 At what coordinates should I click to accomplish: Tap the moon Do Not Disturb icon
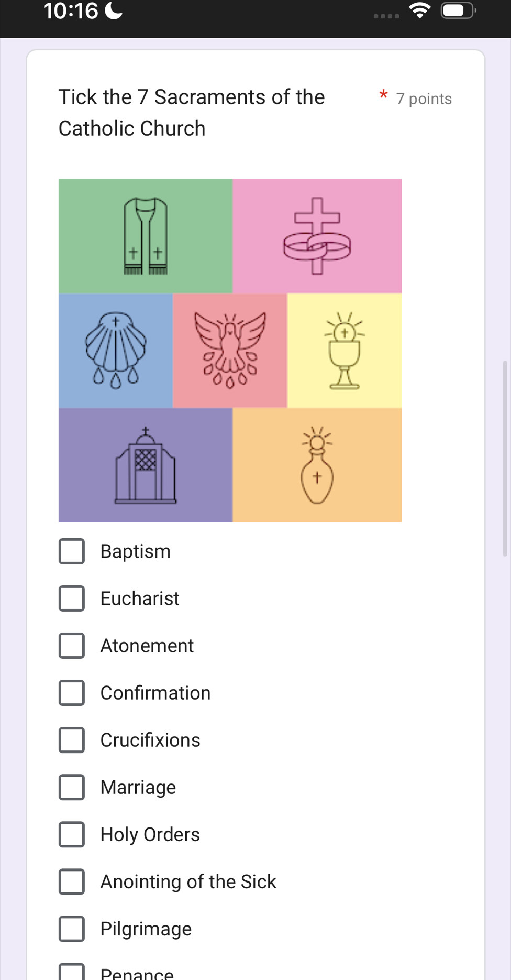point(114,10)
